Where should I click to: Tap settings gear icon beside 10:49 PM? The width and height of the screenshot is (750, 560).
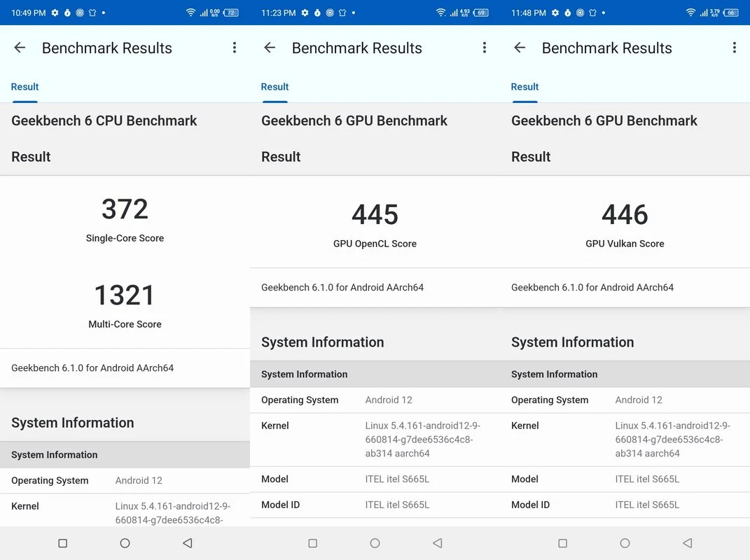(55, 13)
